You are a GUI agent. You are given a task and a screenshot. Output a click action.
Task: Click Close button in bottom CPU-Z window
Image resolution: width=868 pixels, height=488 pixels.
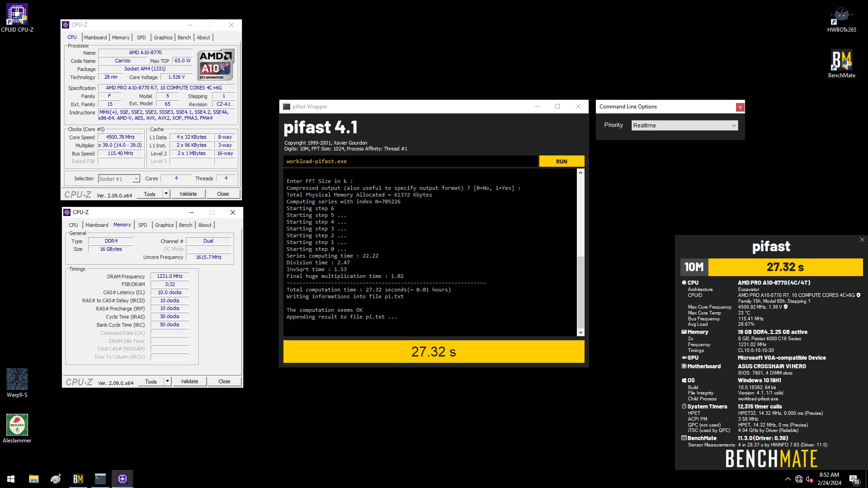[x=224, y=382]
